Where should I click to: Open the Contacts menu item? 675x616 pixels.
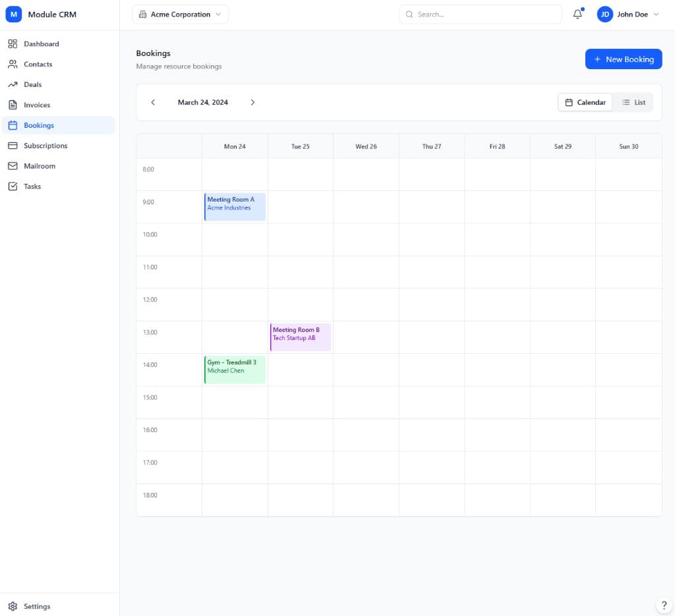coord(59,64)
